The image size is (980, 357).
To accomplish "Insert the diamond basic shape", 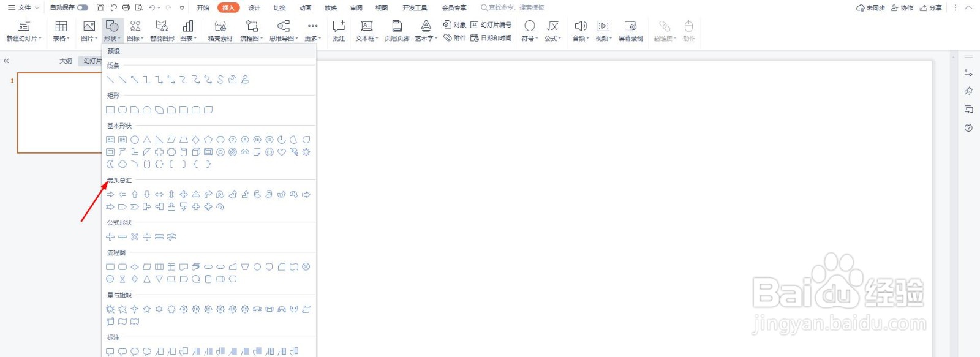I will [x=196, y=140].
